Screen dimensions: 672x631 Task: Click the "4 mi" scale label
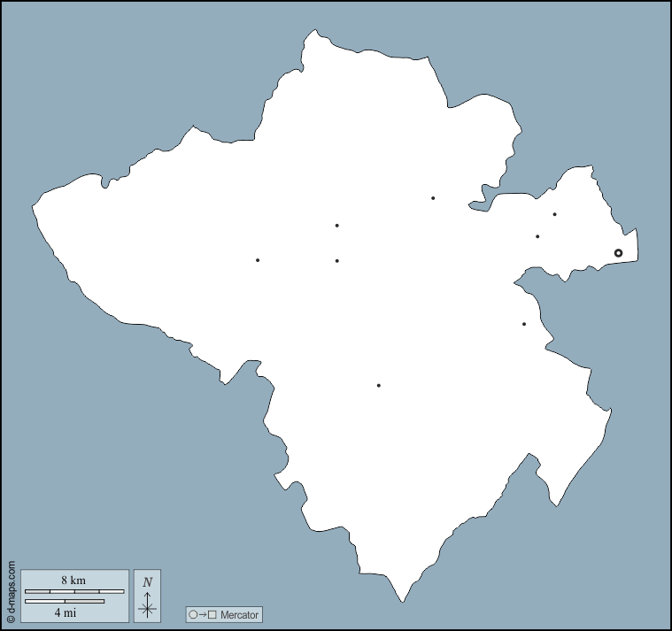coord(66,613)
